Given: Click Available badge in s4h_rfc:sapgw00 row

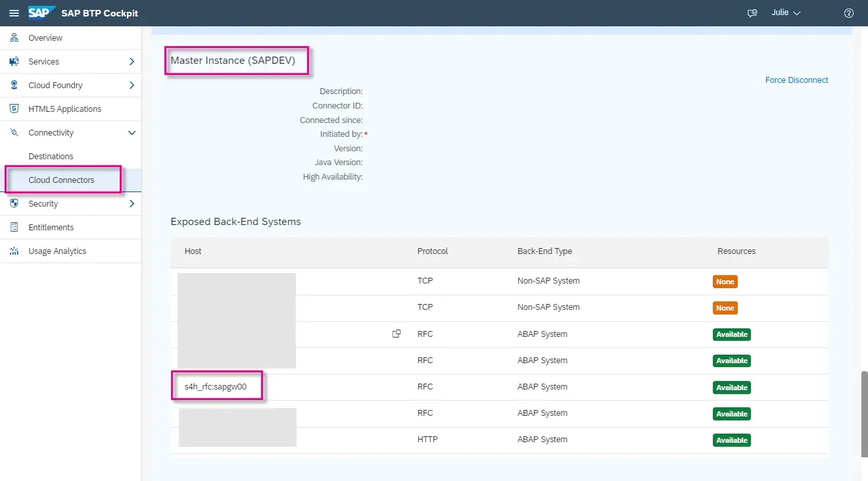Looking at the screenshot, I should click(732, 388).
